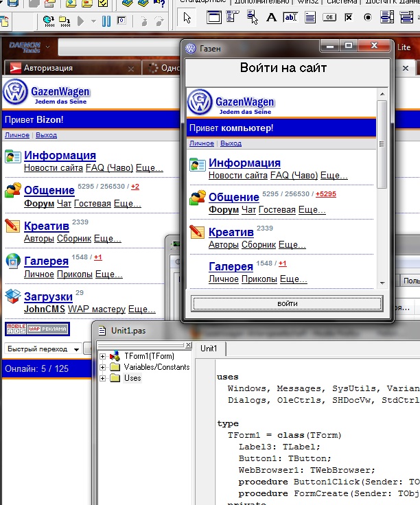Viewport: 420px width, 505px height.
Task: Open Приколы link in Газен window
Action: (259, 279)
